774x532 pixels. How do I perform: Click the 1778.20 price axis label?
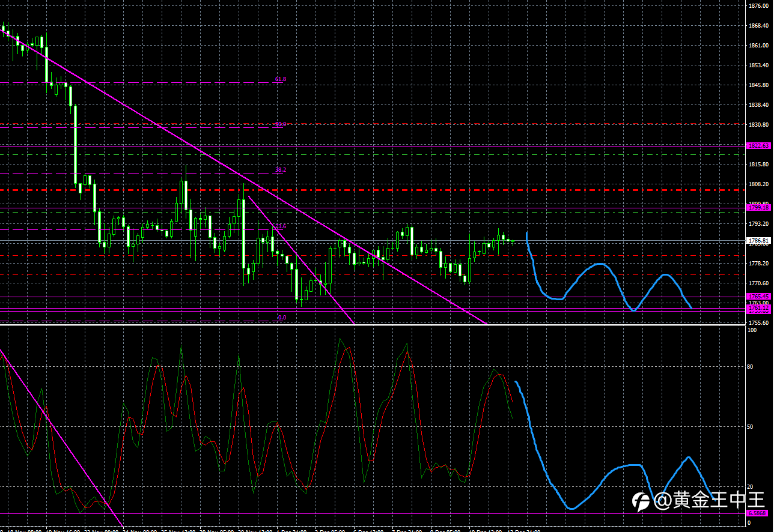tap(758, 264)
